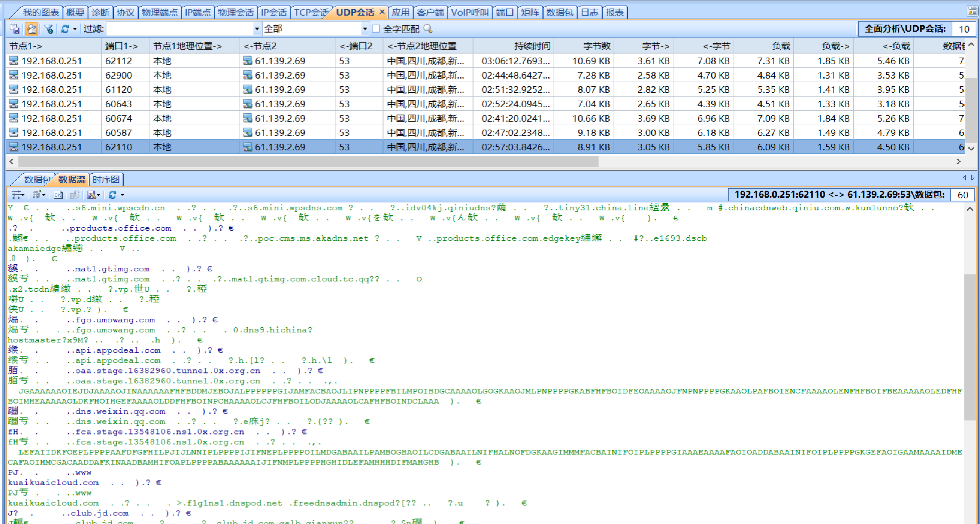
Task: Sort by the 字节数 column header
Action: coord(584,46)
